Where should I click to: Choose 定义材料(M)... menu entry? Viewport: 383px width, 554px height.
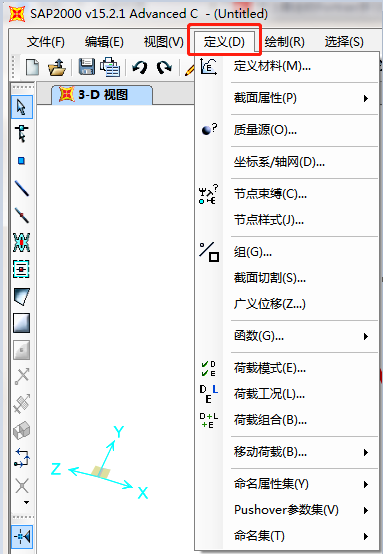point(287,66)
